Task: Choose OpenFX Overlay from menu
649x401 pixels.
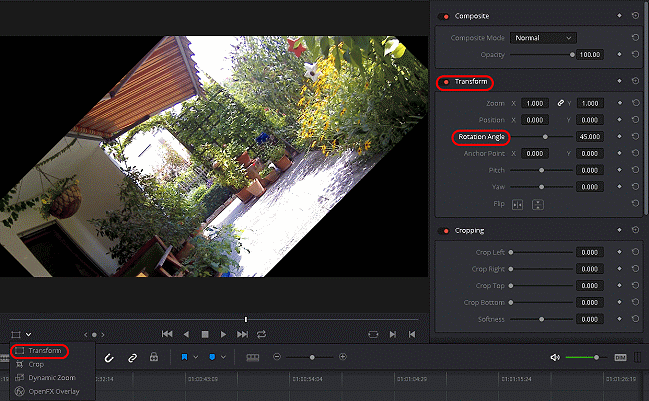Action: 54,391
